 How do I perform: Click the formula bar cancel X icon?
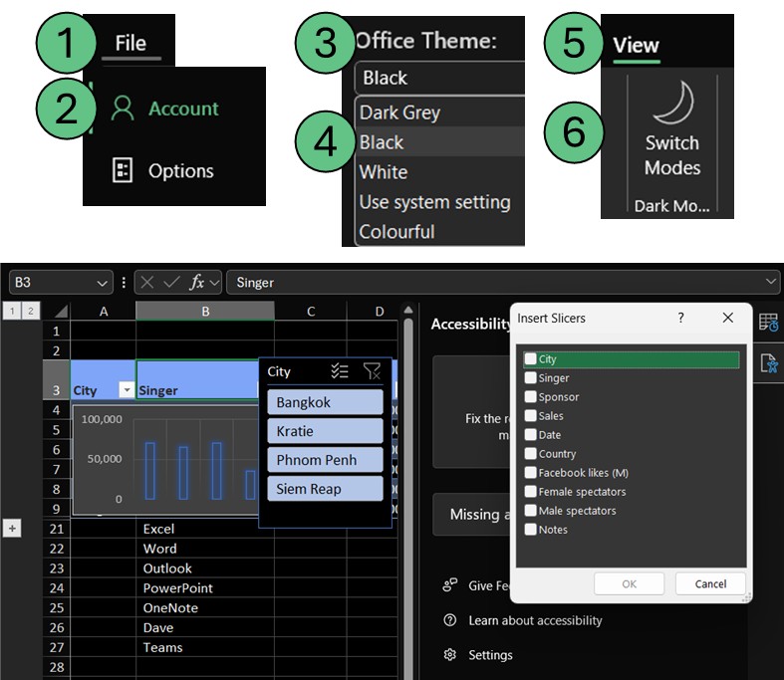coord(147,283)
